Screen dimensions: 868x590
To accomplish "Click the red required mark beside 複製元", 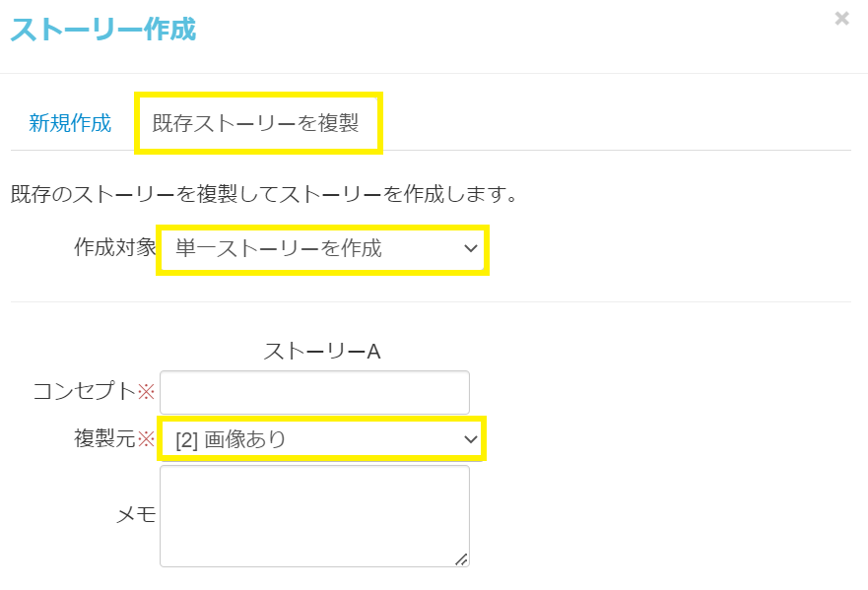I will 147,439.
